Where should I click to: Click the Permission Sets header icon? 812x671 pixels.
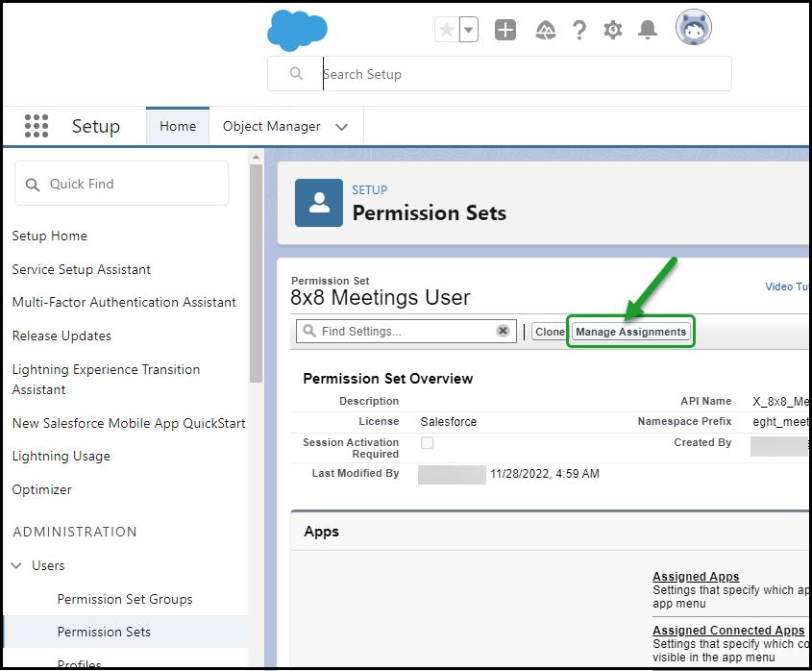319,203
